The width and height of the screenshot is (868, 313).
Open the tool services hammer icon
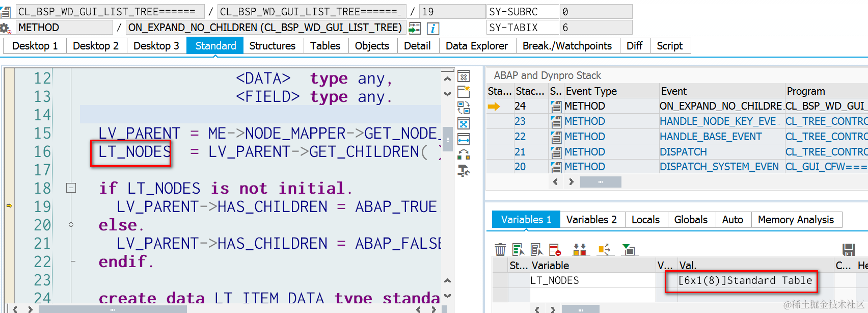tap(464, 171)
